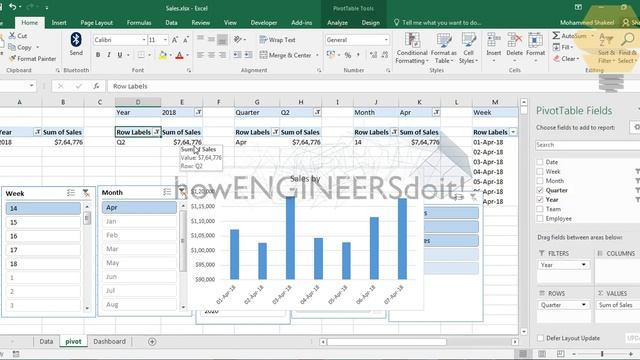Open Year 2018 filter dropdown in cell E

pyautogui.click(x=198, y=112)
